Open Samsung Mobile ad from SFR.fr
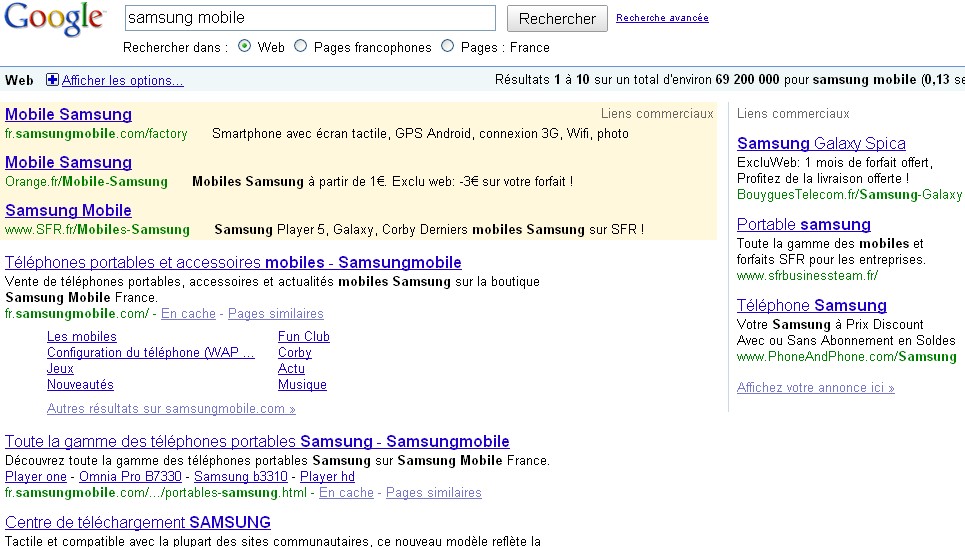Viewport: 965px width, 547px height. click(68, 210)
